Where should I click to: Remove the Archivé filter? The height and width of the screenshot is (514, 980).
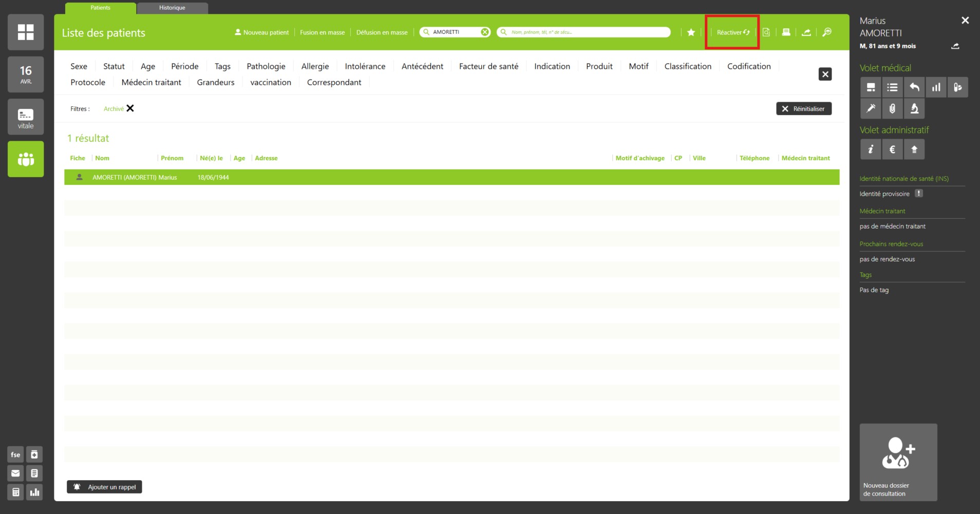coord(130,108)
